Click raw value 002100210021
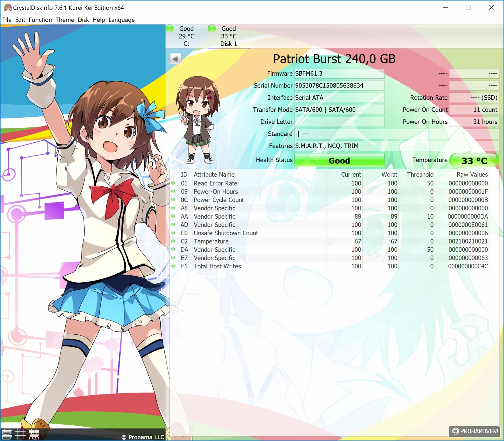504x441 pixels. (x=468, y=241)
